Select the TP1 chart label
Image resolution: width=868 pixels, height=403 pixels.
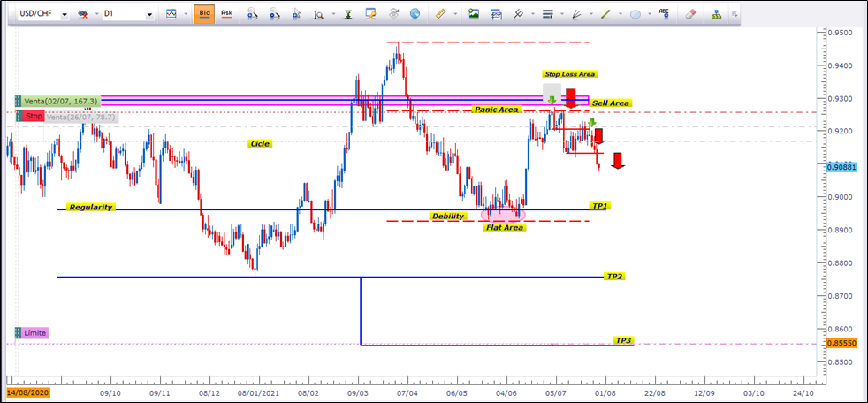coord(601,205)
